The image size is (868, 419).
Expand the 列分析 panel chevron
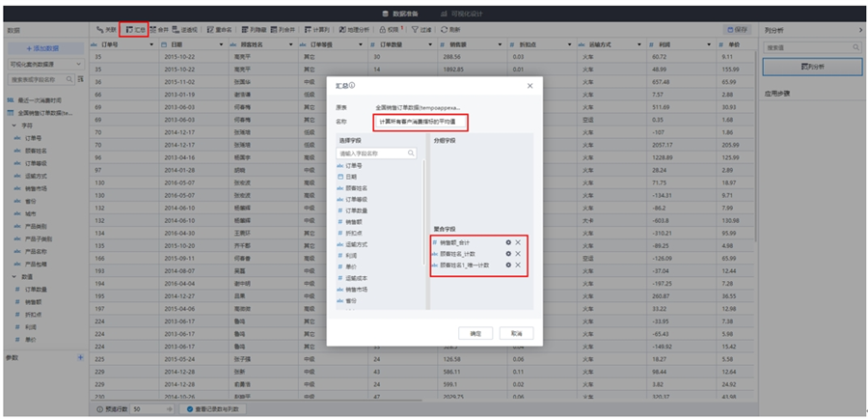pyautogui.click(x=859, y=31)
